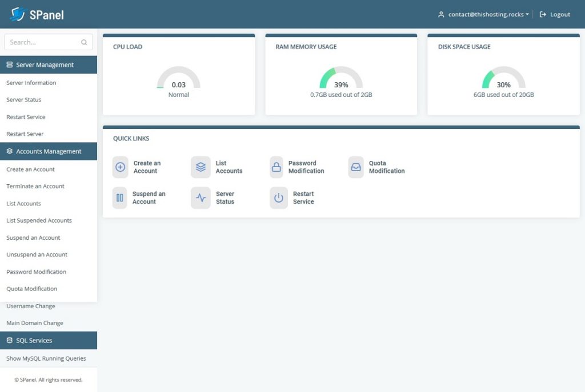Click the Logout button
This screenshot has width=585, height=392.
(x=555, y=14)
